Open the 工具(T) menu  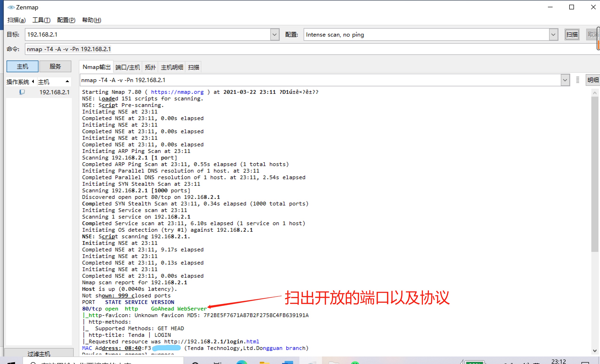click(41, 20)
